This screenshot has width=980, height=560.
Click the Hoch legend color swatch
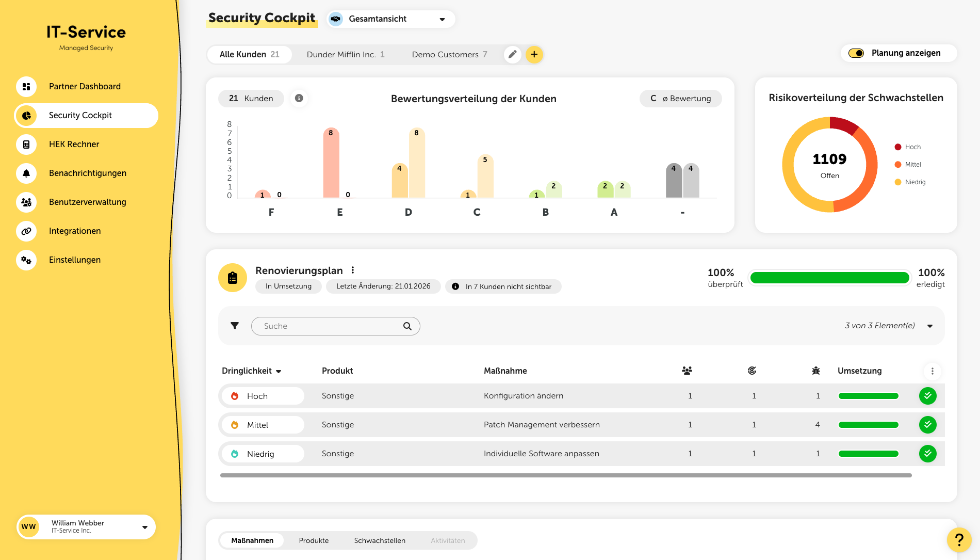point(898,147)
